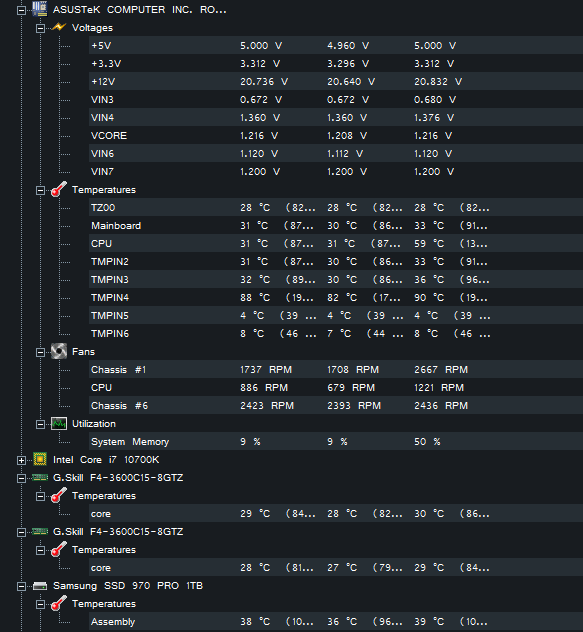Expand the Intel Core i7 10700K node

[21, 460]
